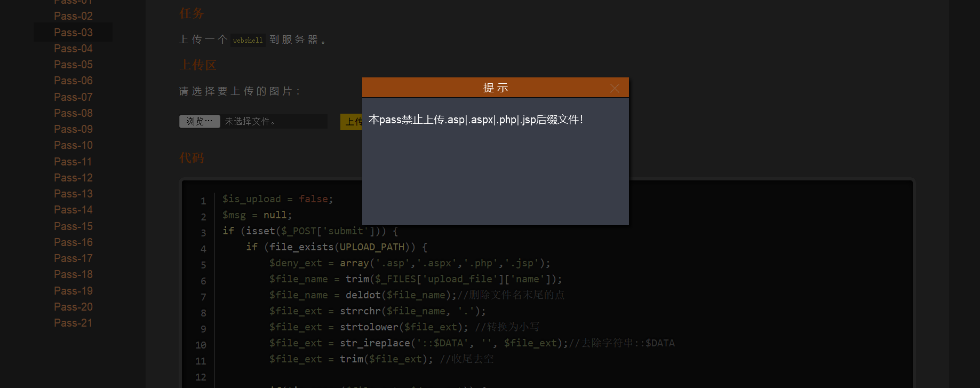Navigate to Pass-20

point(73,307)
